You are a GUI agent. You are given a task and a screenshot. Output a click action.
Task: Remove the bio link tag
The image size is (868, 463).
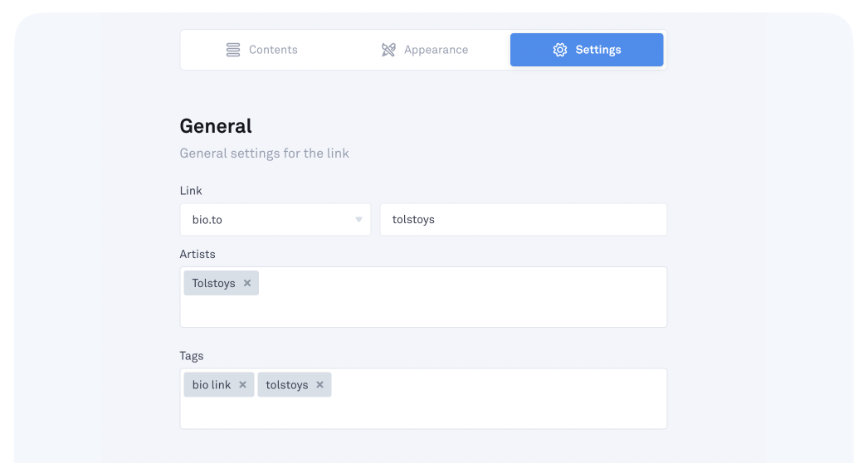242,385
